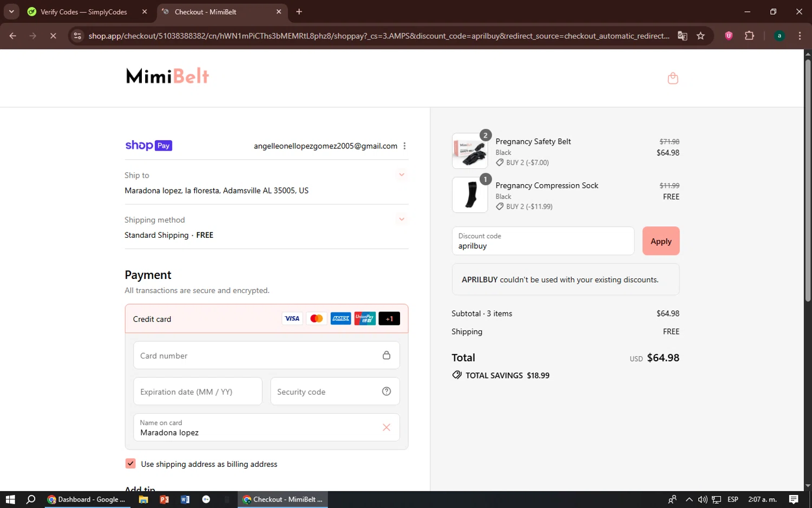This screenshot has height=508, width=812.
Task: Focus the Security code field
Action: tap(335, 392)
